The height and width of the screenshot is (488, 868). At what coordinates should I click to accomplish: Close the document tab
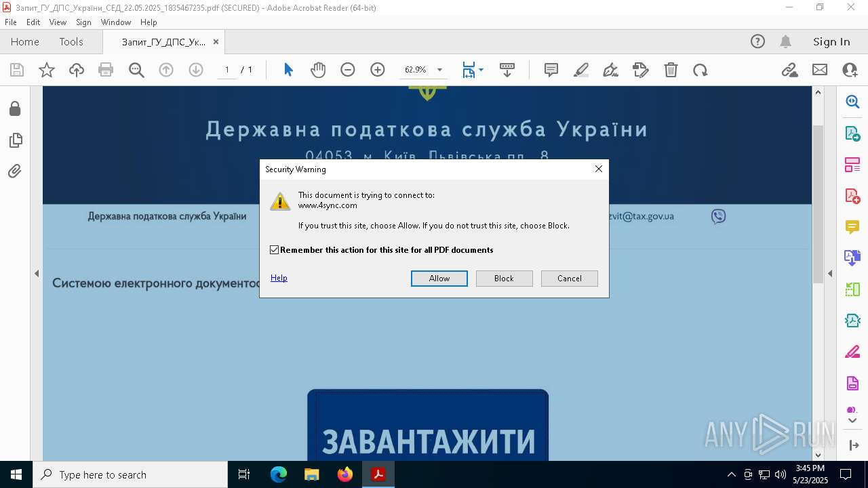(x=216, y=41)
